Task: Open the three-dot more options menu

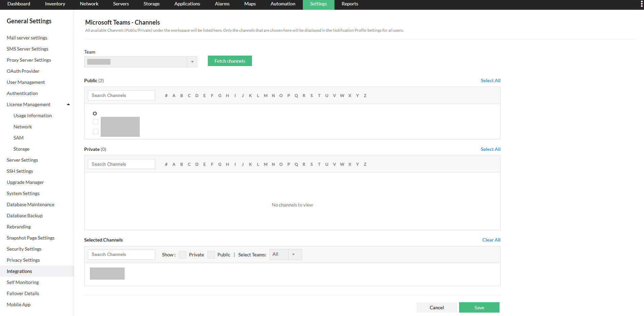Action: coord(641,4)
